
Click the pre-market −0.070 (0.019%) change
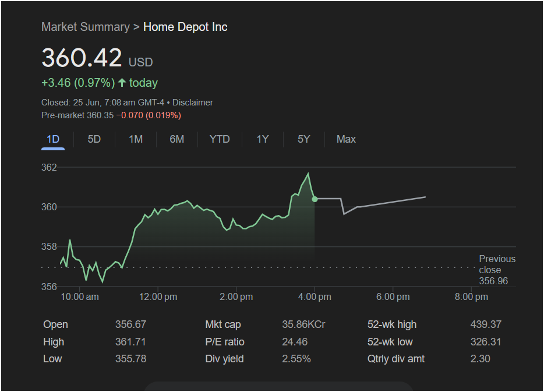pos(149,115)
